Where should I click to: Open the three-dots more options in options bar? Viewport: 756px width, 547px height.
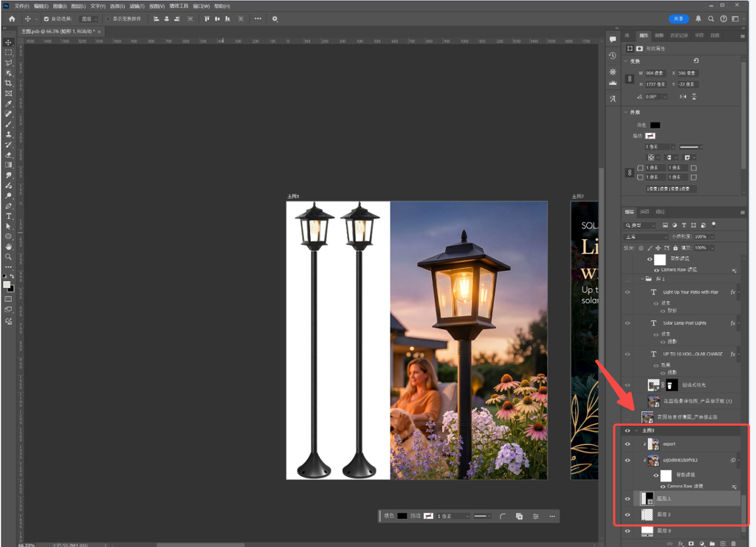258,18
